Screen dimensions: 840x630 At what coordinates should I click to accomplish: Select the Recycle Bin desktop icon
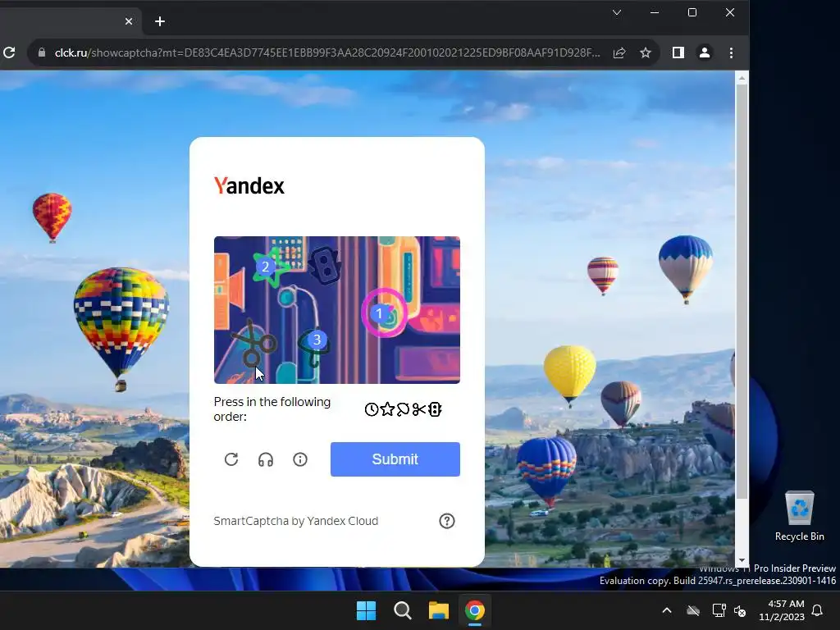[x=800, y=517]
